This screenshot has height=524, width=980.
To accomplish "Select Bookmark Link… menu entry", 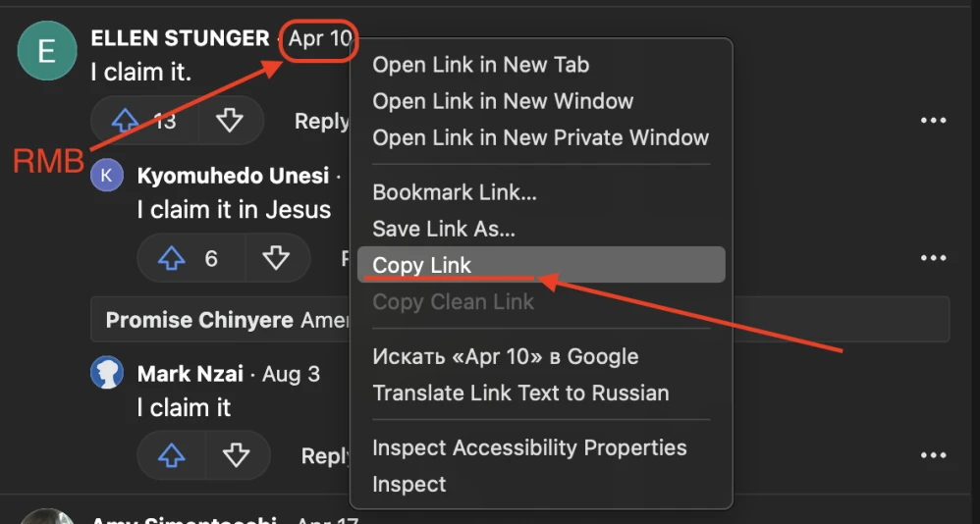I will tap(454, 192).
